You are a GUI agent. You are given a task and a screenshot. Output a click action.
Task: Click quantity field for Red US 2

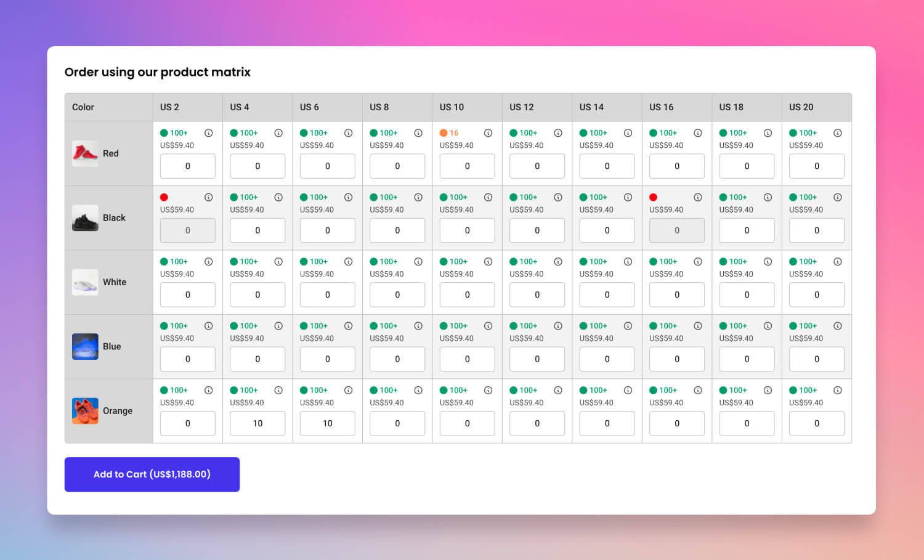188,166
